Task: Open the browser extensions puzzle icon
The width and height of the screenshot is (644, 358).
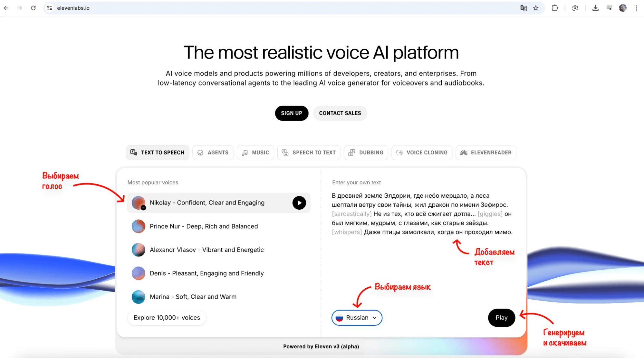Action: click(x=555, y=8)
